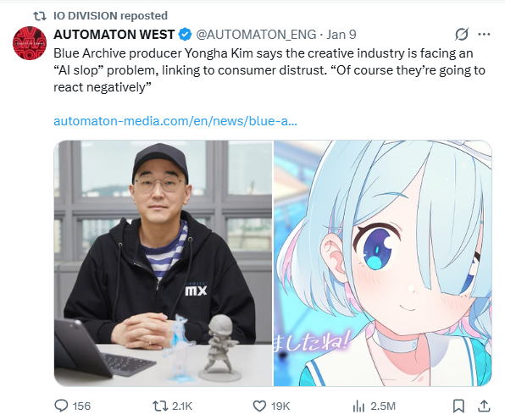The width and height of the screenshot is (505, 420).
Task: Click the 2.1K reposts count
Action: (182, 406)
